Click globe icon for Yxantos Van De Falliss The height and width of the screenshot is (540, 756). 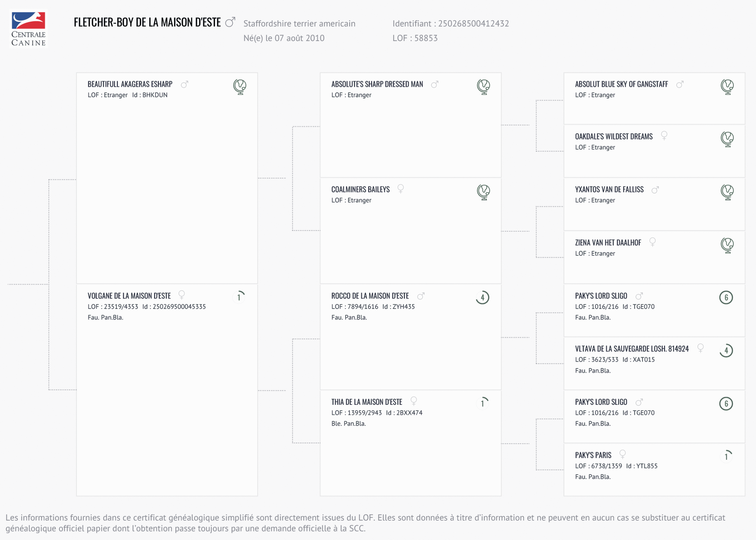tap(727, 192)
